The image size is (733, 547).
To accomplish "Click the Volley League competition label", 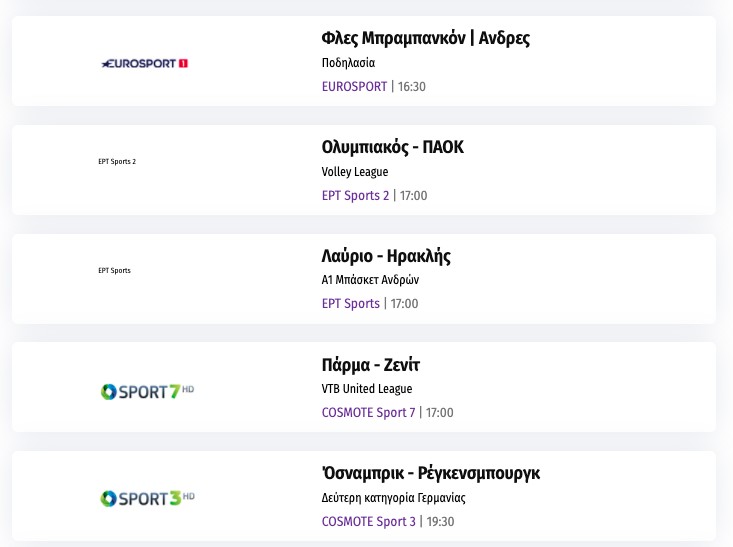I will [354, 172].
